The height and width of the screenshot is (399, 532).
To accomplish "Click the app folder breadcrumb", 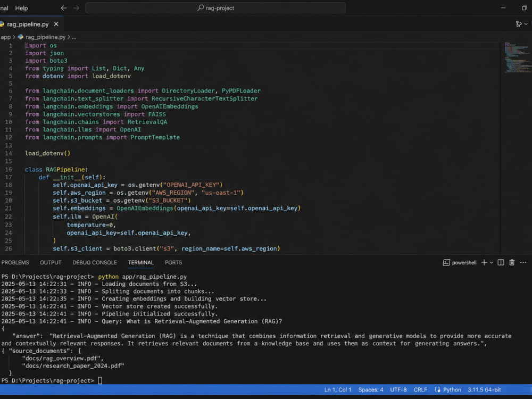I will (5, 37).
